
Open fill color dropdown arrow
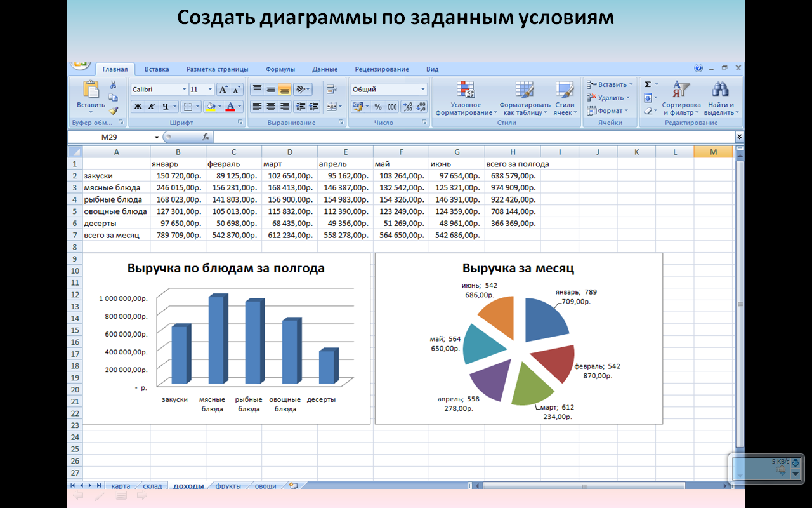tap(219, 107)
